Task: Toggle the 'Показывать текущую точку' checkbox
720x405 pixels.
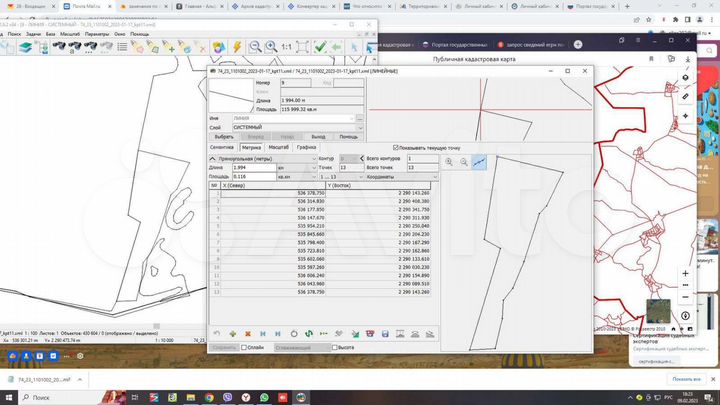Action: [x=396, y=148]
